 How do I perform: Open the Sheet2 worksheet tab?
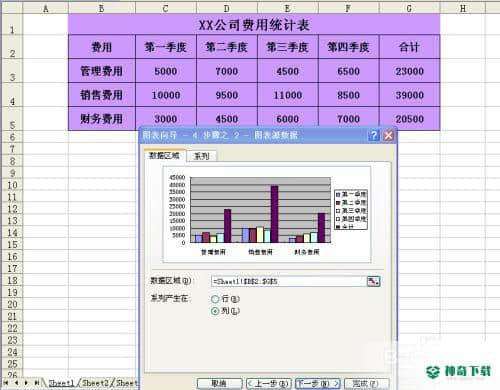point(95,383)
